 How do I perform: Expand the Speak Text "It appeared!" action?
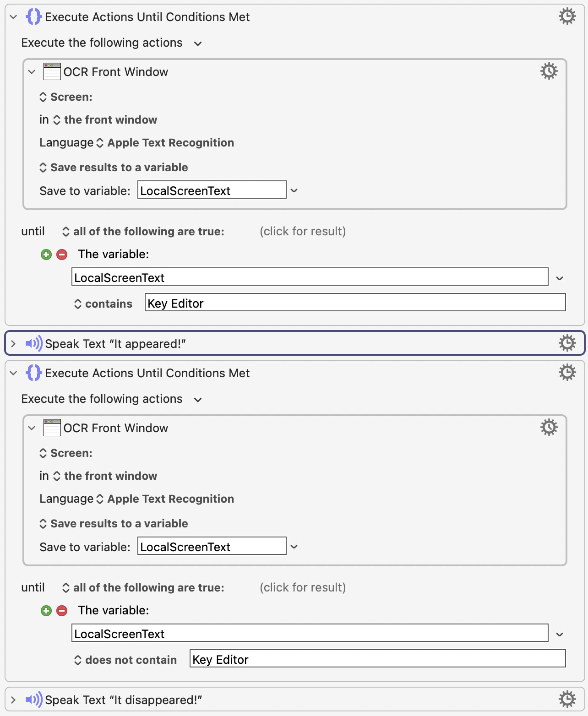pyautogui.click(x=13, y=344)
